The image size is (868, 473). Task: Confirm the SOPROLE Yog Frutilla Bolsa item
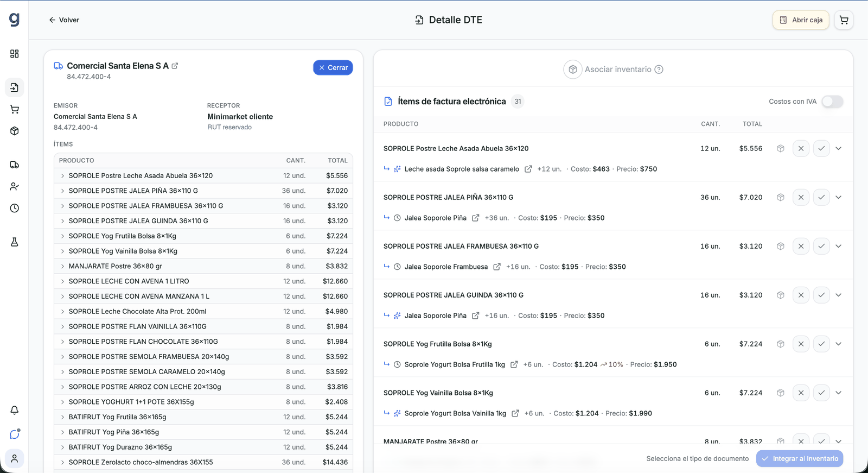click(x=821, y=344)
